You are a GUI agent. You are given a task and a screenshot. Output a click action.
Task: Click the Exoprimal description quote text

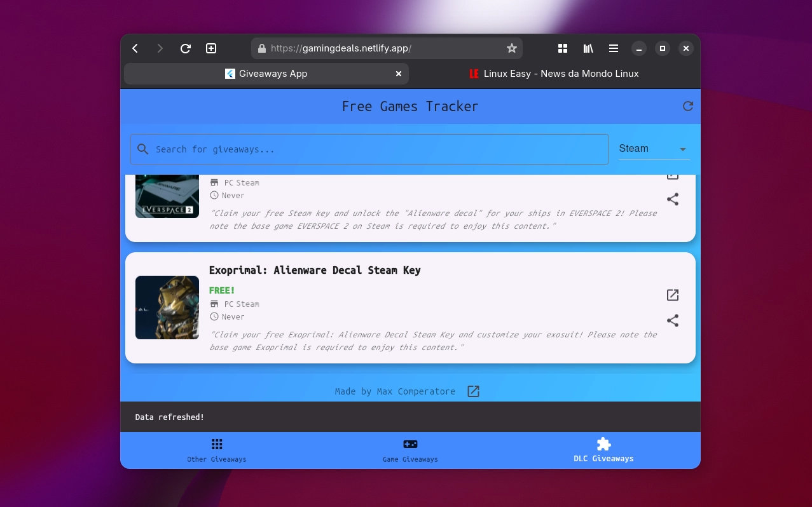pos(433,341)
